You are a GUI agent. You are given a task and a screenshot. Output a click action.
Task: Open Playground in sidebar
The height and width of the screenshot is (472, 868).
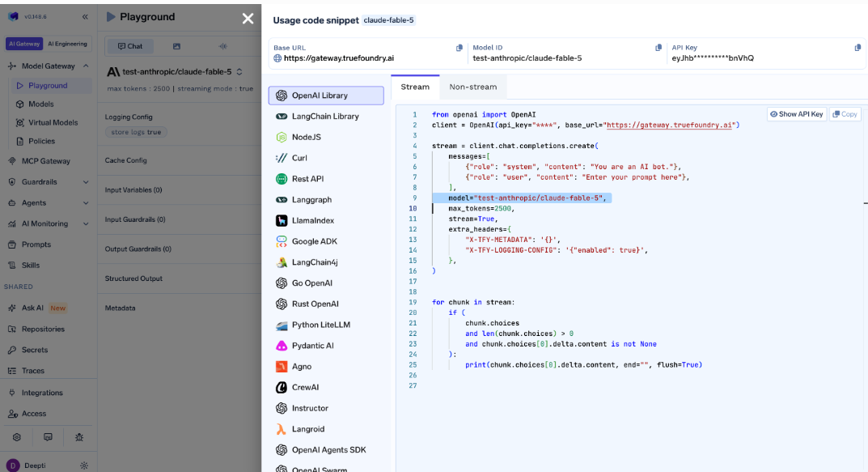(51, 86)
